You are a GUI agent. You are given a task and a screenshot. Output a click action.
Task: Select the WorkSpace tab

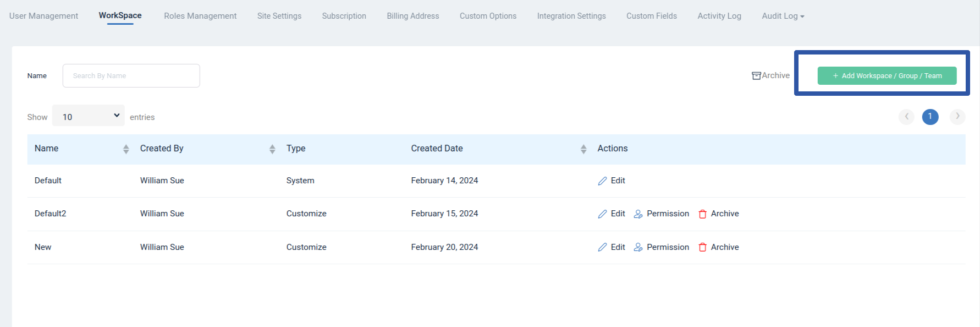[x=120, y=15]
